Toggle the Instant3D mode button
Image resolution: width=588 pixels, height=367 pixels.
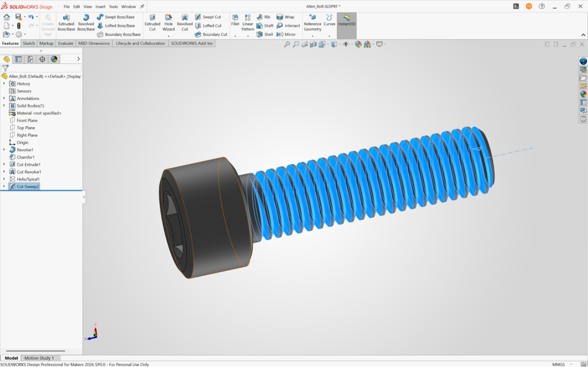[x=346, y=26]
